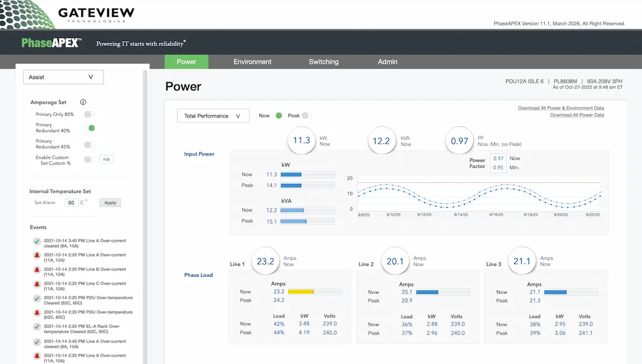Toggle the Now display switch
Image resolution: width=642 pixels, height=364 pixels.
coord(277,115)
